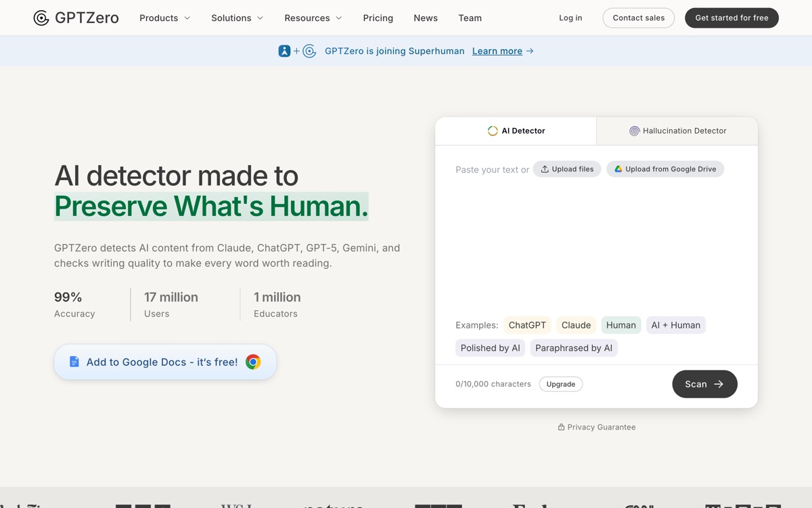Click the Contact sales button

tap(639, 18)
